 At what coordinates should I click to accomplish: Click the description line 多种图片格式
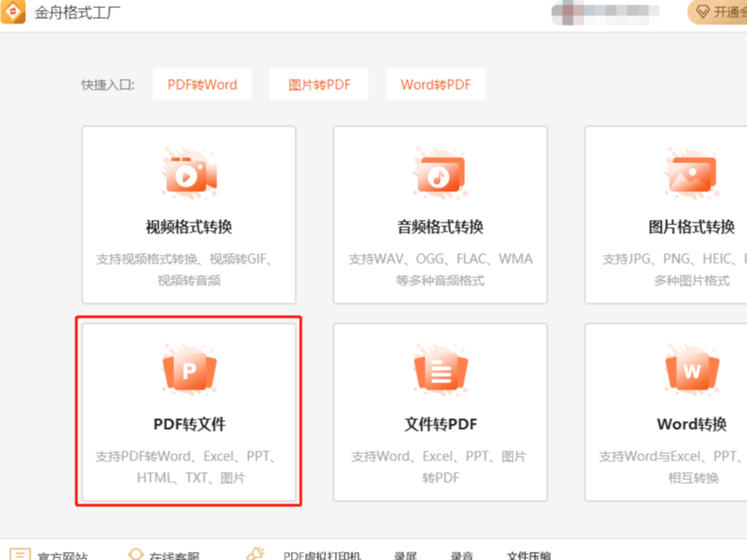click(691, 281)
